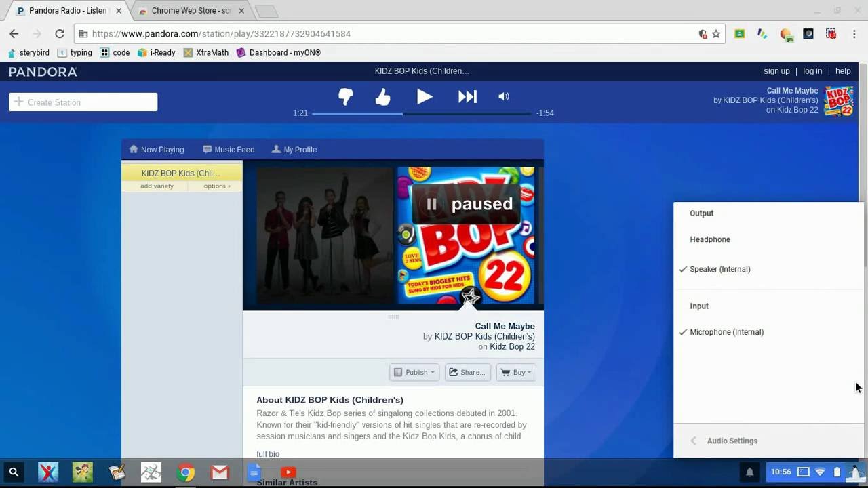The width and height of the screenshot is (868, 488).
Task: Select the KIDZ BOP Kids station in list
Action: click(181, 173)
